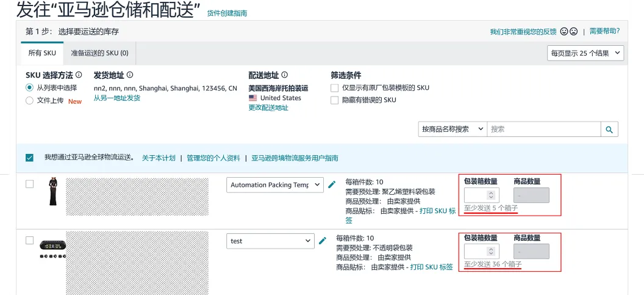Check 仅显示有原厂包装模板的 SKU

click(335, 87)
